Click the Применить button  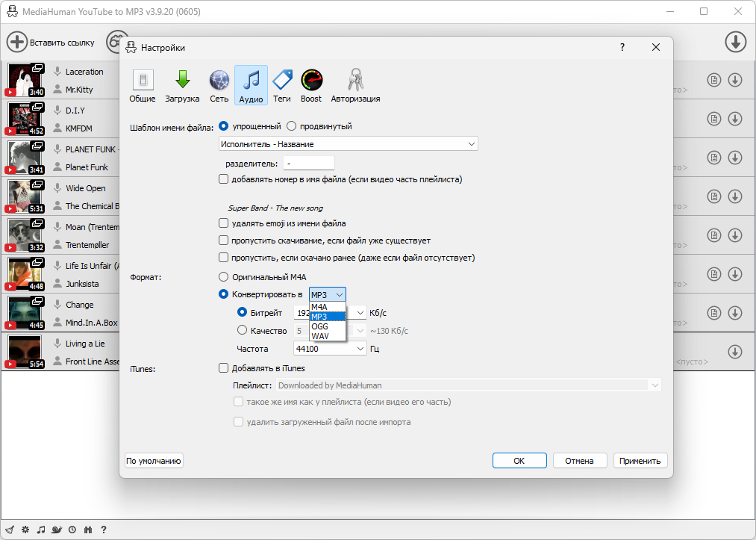pyautogui.click(x=640, y=460)
